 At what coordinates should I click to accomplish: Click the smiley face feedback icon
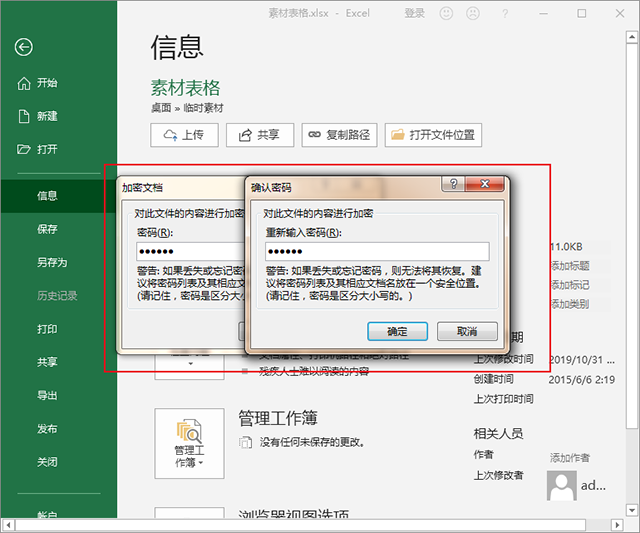point(446,13)
